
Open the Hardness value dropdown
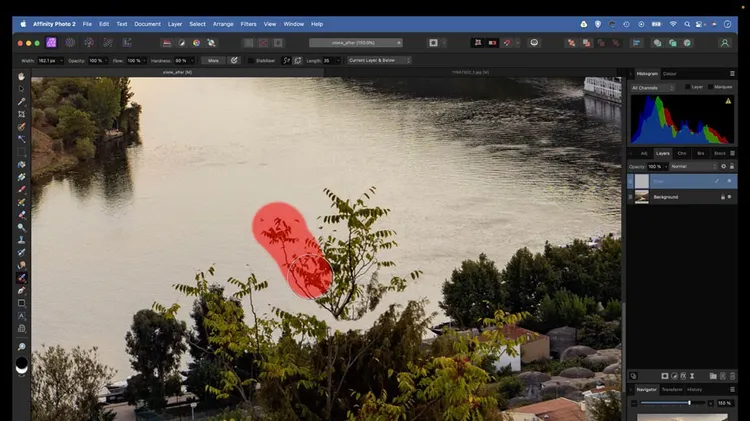(x=192, y=61)
